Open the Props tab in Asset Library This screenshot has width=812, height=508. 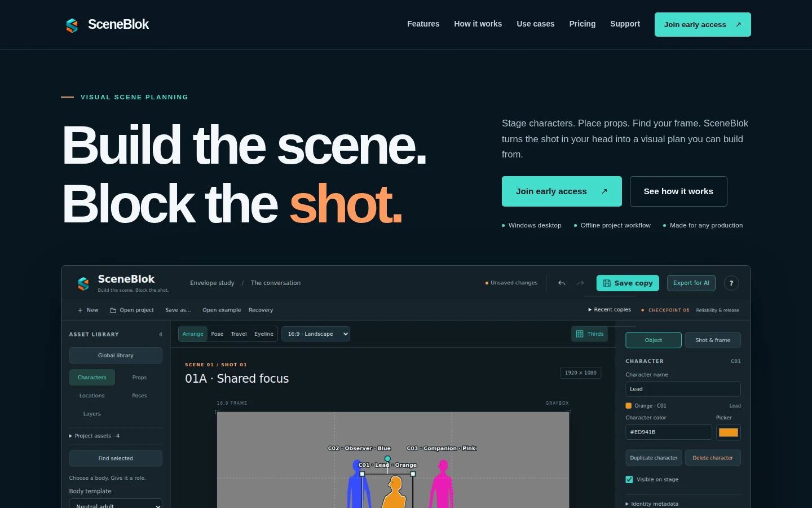click(x=139, y=378)
